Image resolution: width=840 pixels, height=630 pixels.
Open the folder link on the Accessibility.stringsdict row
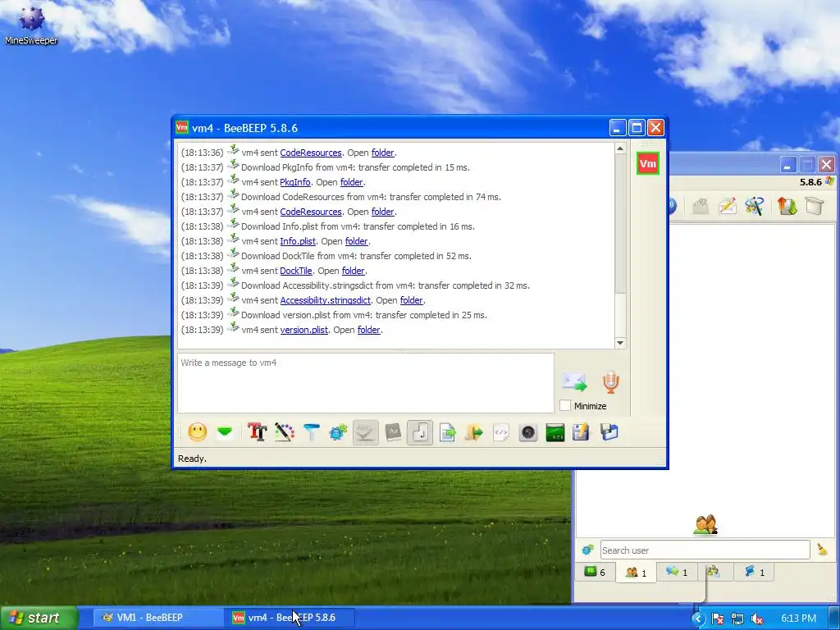pyautogui.click(x=412, y=300)
